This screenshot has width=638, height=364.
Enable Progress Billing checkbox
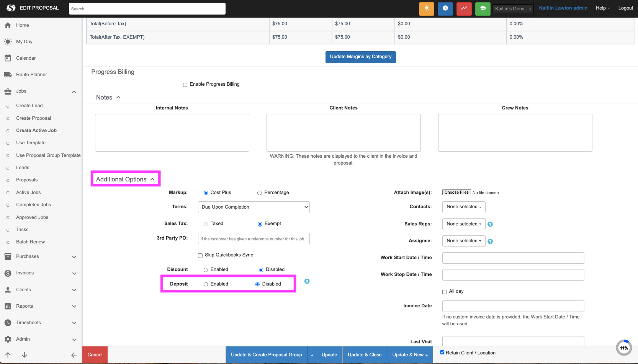185,85
